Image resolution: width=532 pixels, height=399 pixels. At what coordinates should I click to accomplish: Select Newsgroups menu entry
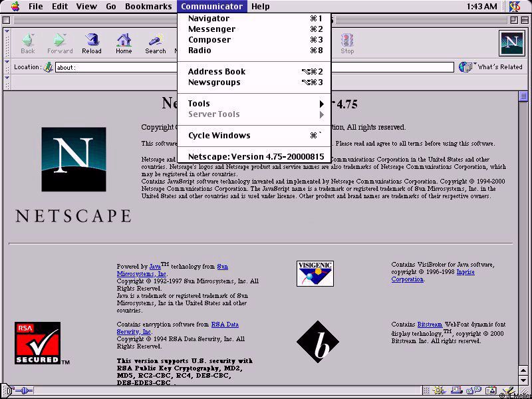254,82
